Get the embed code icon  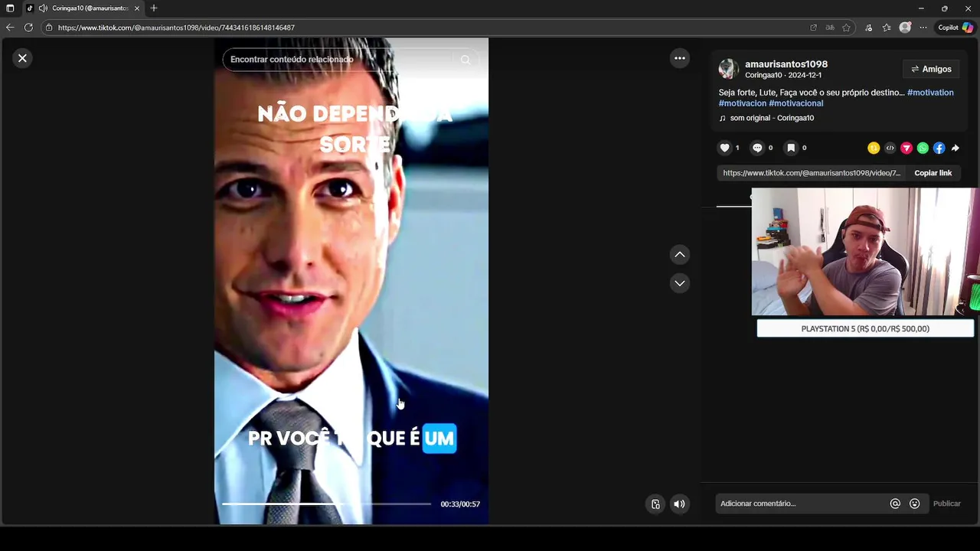pos(890,148)
